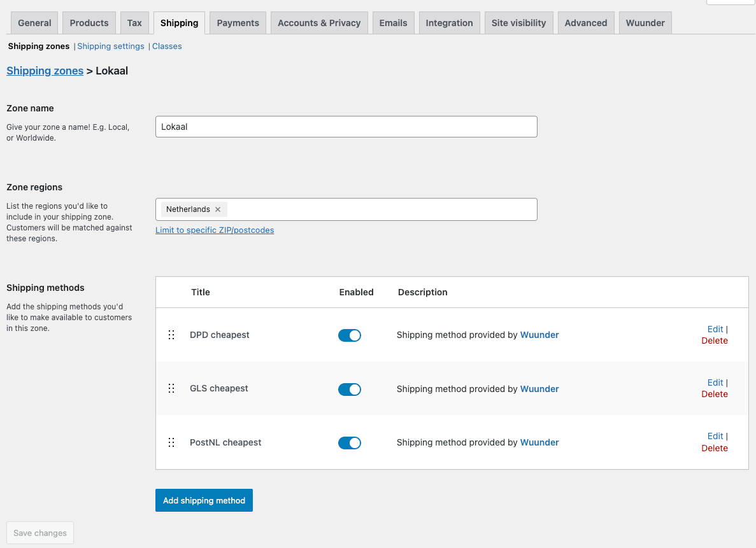This screenshot has width=756, height=548.
Task: Go to the Payments tab
Action: coord(238,23)
